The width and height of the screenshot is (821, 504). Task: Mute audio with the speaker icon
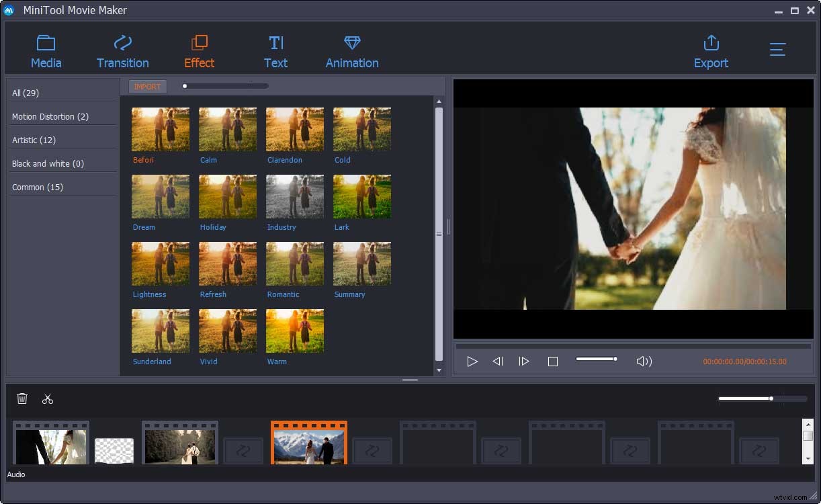point(644,361)
